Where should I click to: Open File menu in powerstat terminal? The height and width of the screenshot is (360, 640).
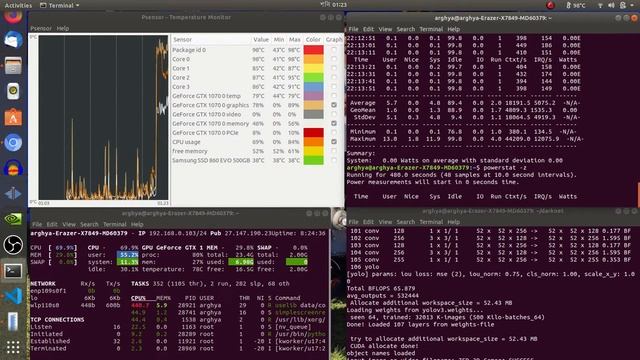click(353, 29)
